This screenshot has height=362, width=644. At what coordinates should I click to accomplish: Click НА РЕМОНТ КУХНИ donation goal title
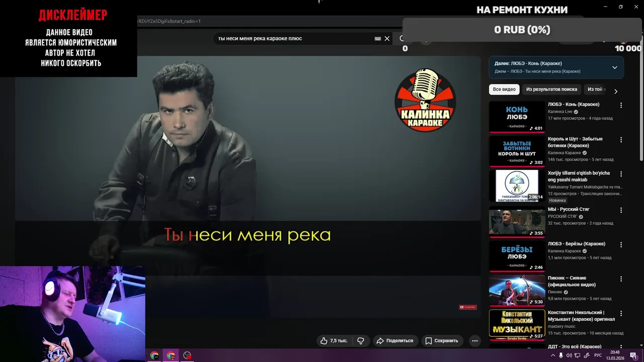coord(522,10)
